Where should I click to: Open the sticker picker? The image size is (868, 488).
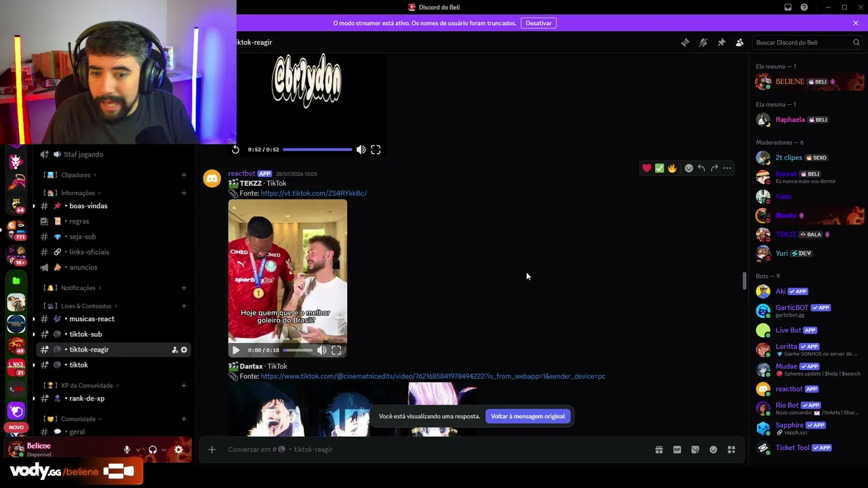click(x=695, y=449)
